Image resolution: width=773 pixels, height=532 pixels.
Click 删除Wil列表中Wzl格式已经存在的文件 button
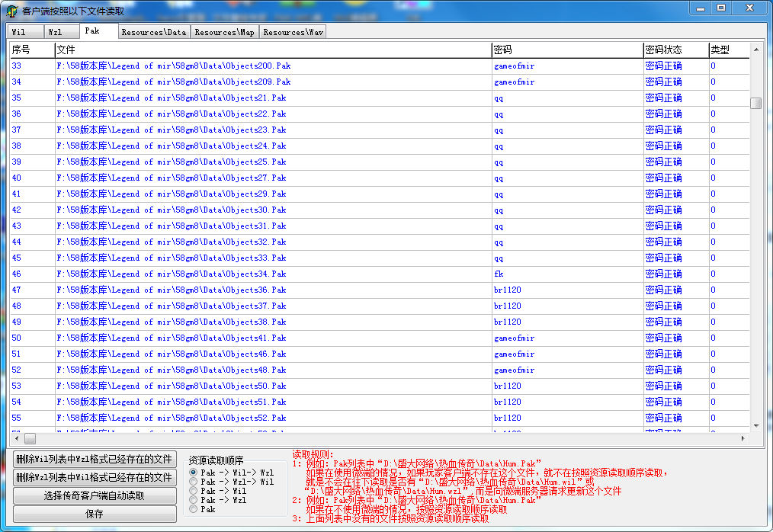[x=95, y=460]
